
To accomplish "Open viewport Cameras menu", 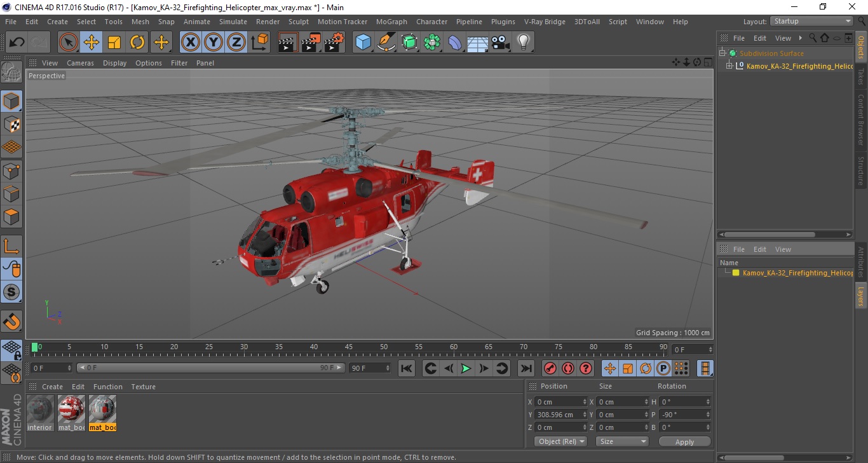I will [80, 63].
